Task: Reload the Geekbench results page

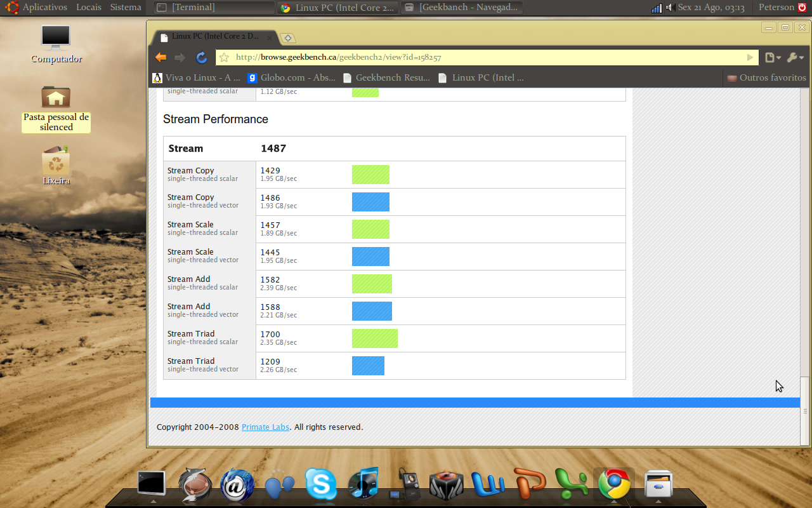Action: (202, 57)
